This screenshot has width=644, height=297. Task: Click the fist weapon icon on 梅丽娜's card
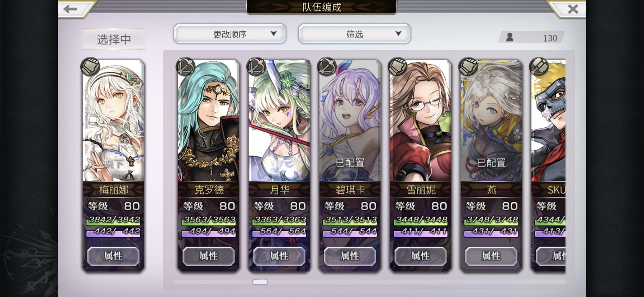coord(90,67)
